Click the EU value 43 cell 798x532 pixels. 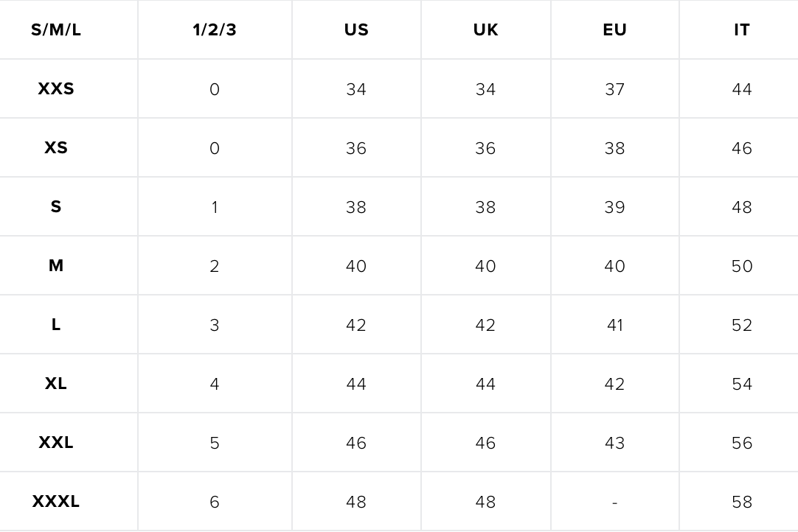(615, 443)
